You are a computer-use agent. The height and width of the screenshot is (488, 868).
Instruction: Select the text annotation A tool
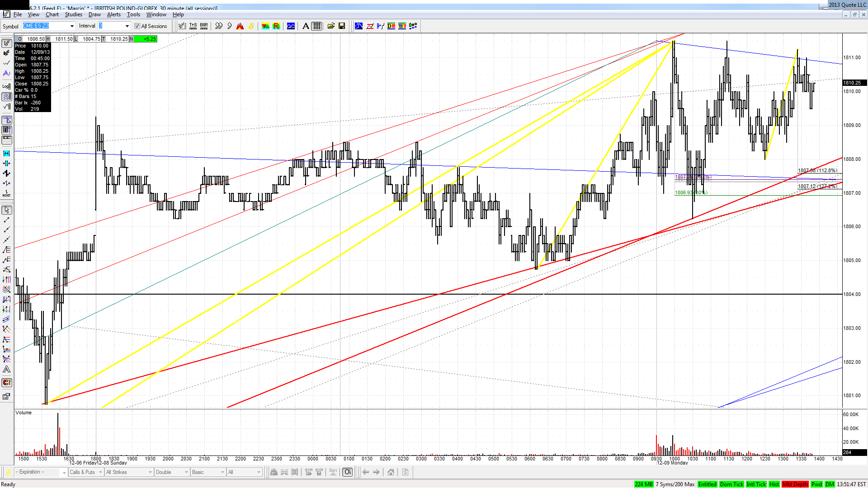(x=306, y=26)
